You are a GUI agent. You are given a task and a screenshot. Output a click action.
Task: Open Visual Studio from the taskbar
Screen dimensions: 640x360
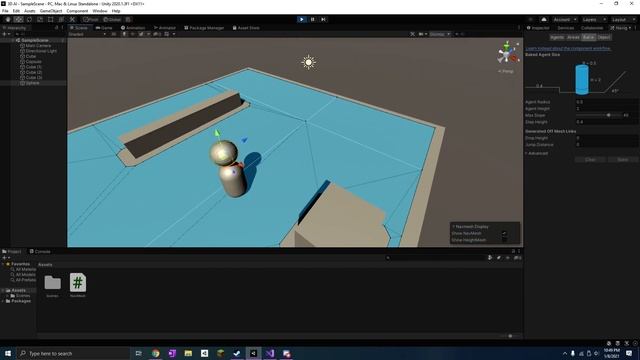pos(270,353)
